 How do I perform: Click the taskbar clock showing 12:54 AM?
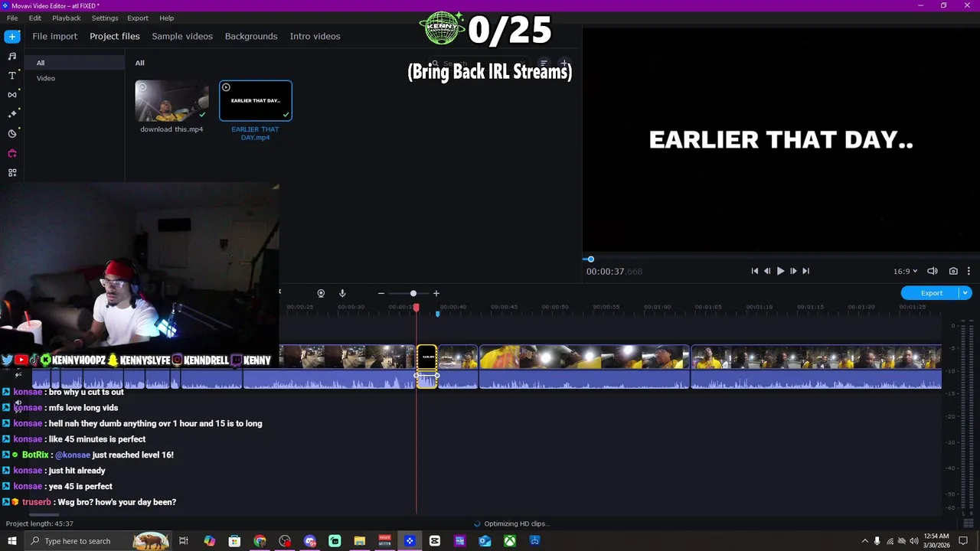point(936,541)
